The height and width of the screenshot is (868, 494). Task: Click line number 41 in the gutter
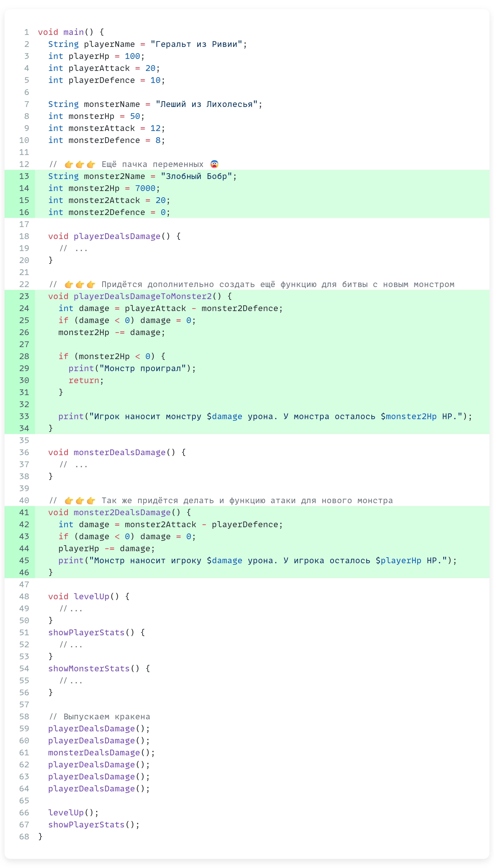[x=24, y=512]
